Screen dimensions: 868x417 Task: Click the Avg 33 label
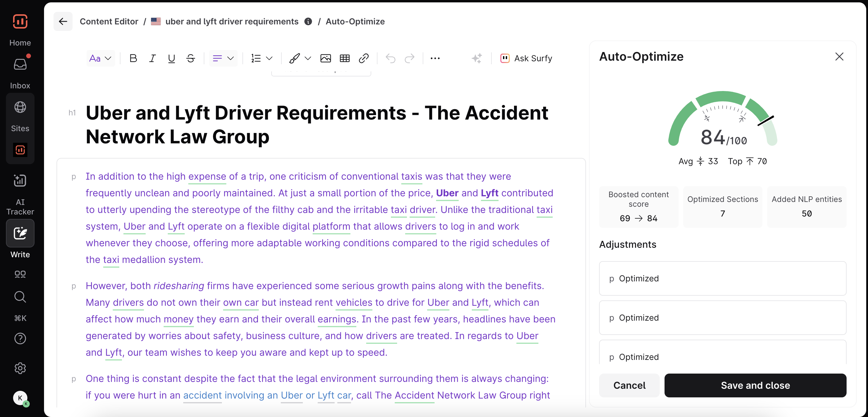(698, 161)
